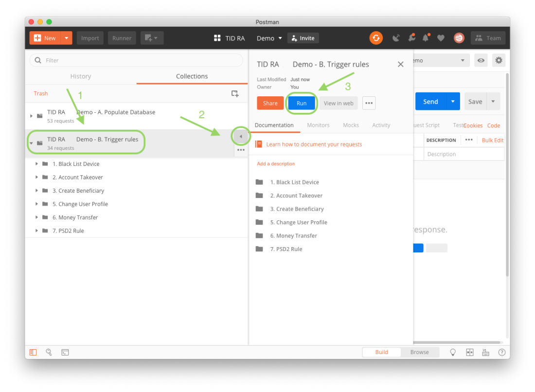535x392 pixels.
Task: Click the three dots beside DESCRIPTION column
Action: [x=469, y=140]
